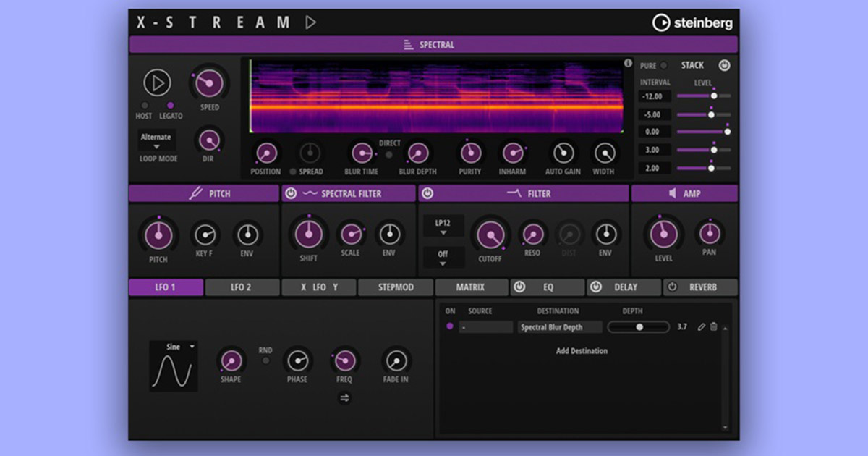Click Add Destination
This screenshot has height=456, width=868.
point(582,351)
